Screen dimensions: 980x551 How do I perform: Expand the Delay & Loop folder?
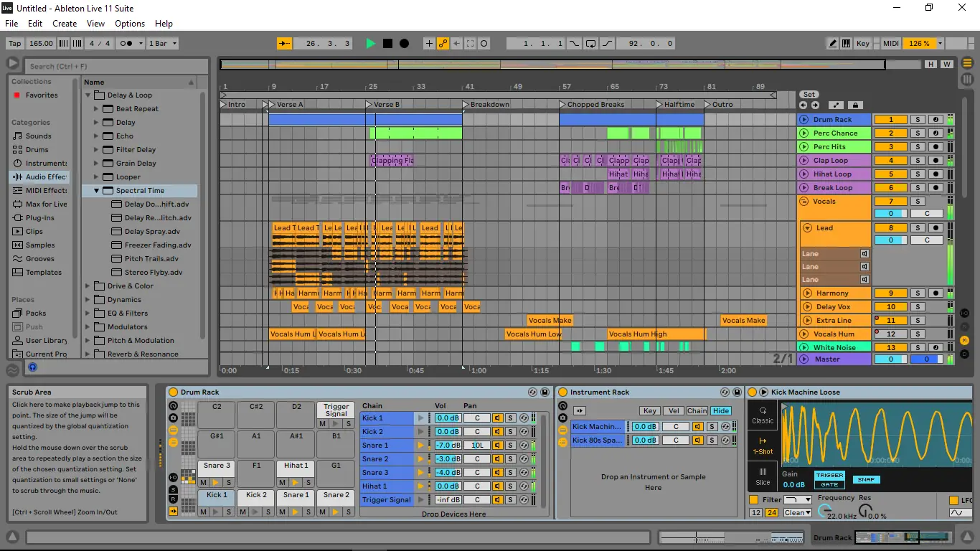89,95
